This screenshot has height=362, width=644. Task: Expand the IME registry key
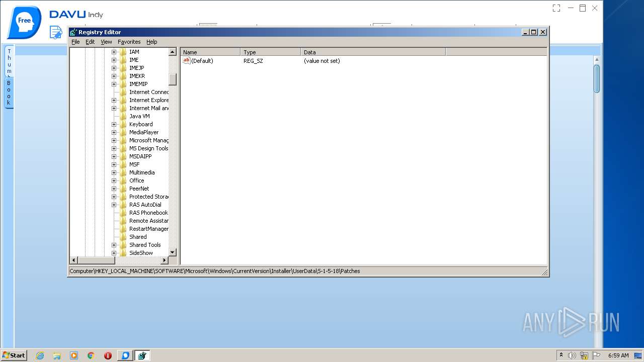coord(114,60)
